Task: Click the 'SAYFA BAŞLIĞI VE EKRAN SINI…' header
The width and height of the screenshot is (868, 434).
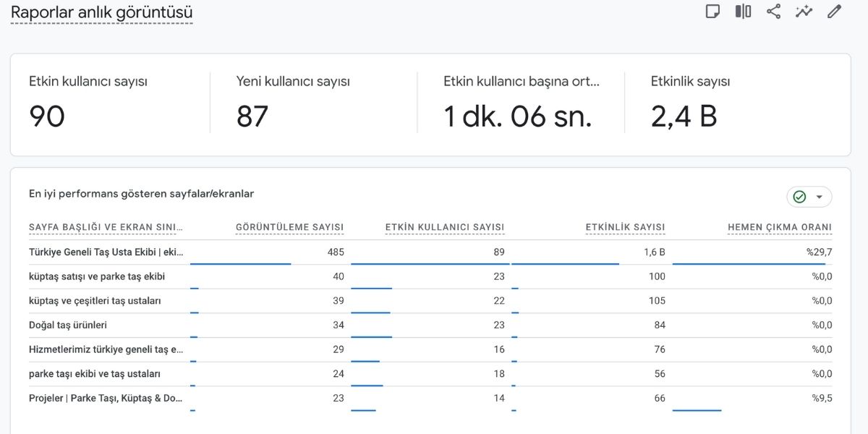Action: tap(106, 227)
